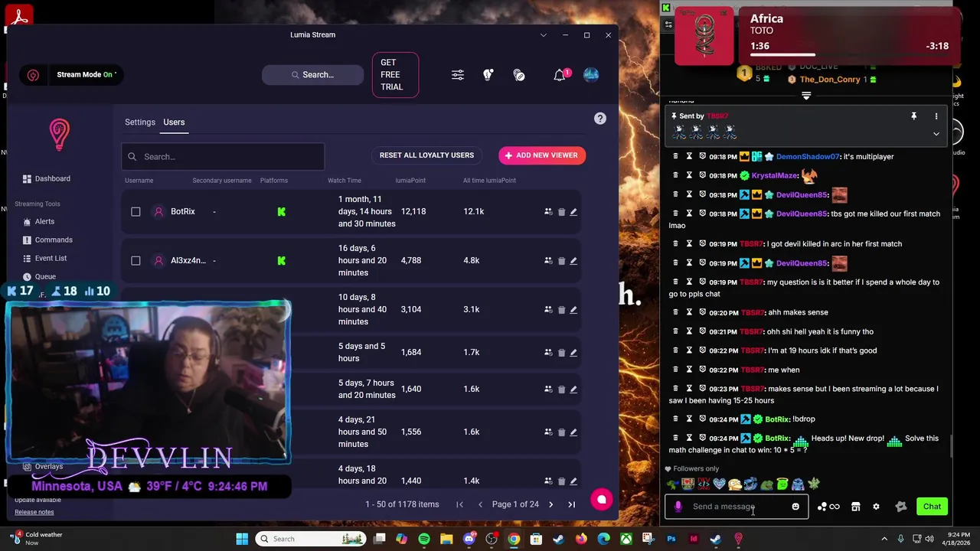
Task: Expand the pinned message chevron
Action: click(936, 134)
